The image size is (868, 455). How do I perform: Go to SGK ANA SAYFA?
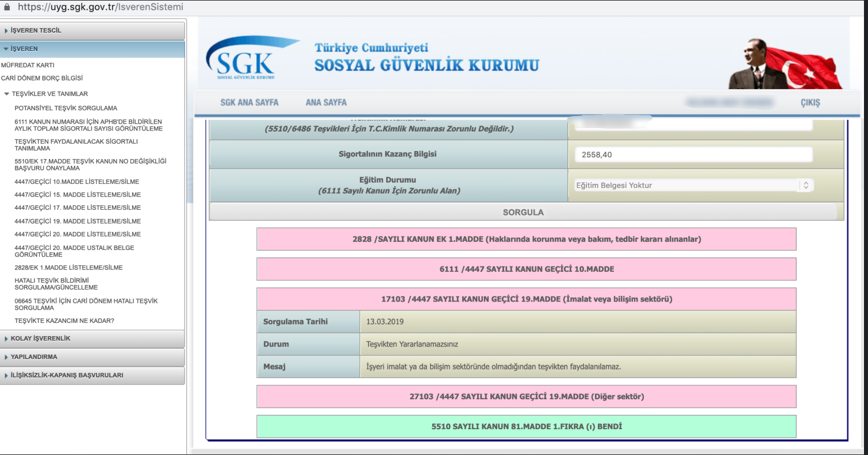tap(249, 102)
